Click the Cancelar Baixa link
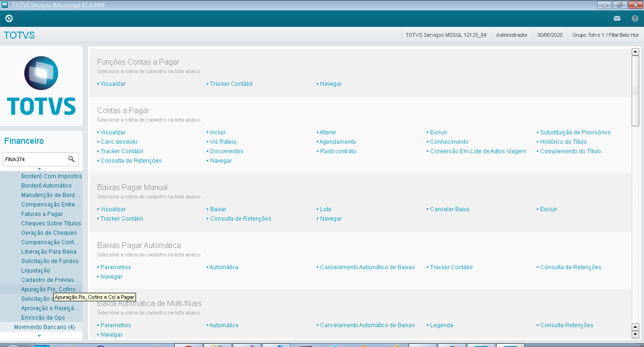The width and height of the screenshot is (644, 347). [449, 209]
